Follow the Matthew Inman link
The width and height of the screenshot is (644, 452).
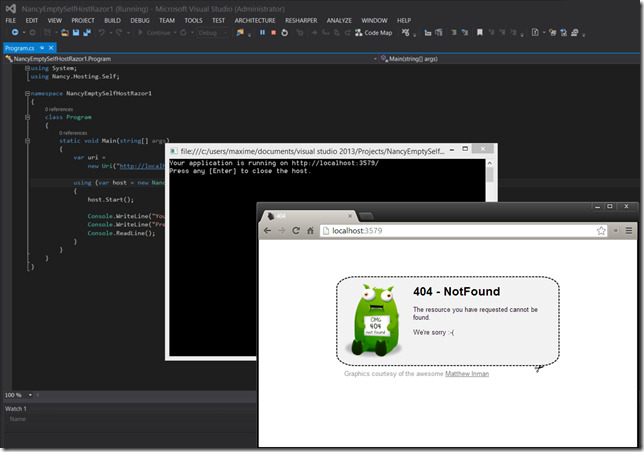point(467,374)
